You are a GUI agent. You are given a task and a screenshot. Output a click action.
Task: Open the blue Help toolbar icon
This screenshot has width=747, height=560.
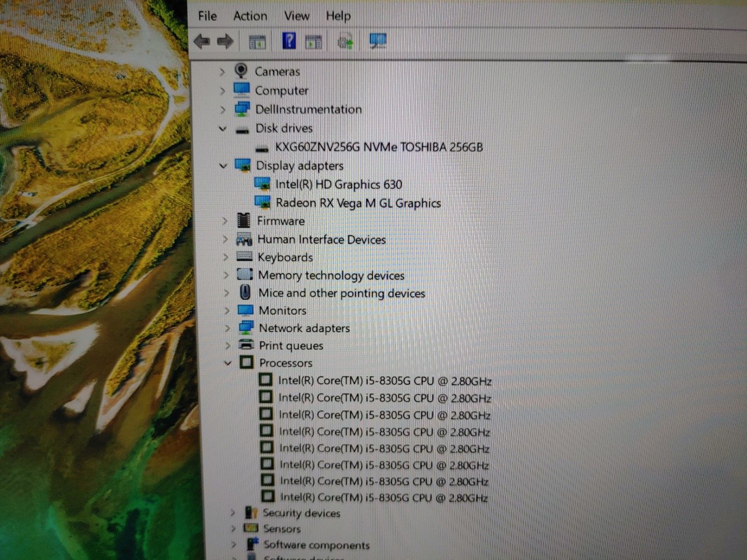(x=289, y=41)
